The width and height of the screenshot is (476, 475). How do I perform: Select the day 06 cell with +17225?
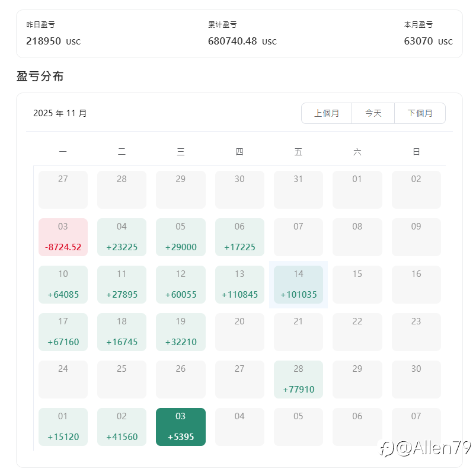pyautogui.click(x=239, y=237)
